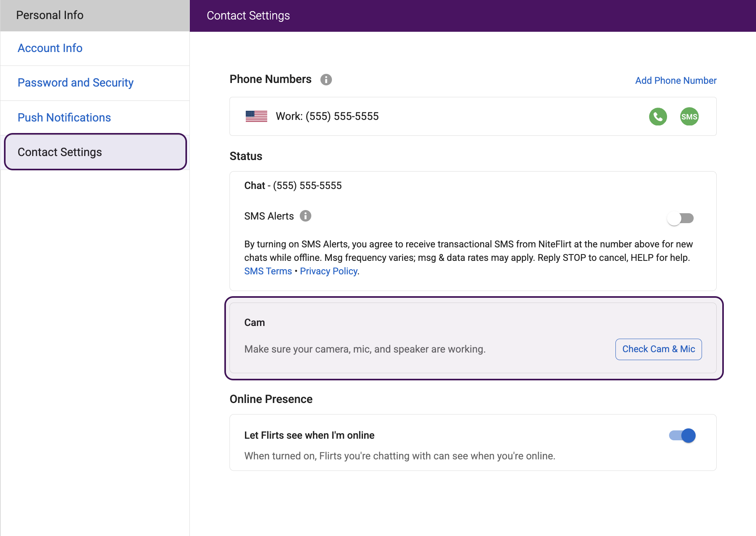The width and height of the screenshot is (756, 536).
Task: Open the Privacy Policy link
Action: [329, 271]
